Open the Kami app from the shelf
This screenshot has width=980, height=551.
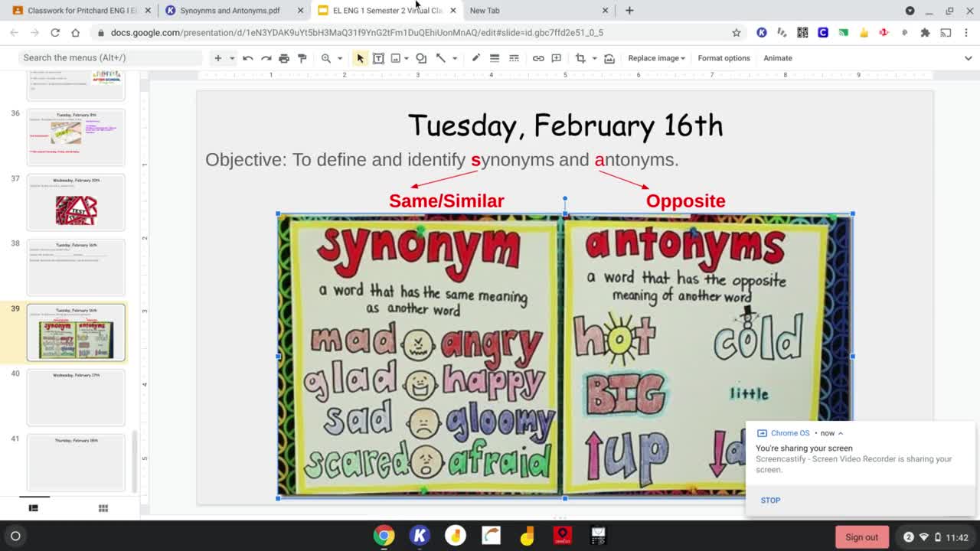pyautogui.click(x=420, y=536)
